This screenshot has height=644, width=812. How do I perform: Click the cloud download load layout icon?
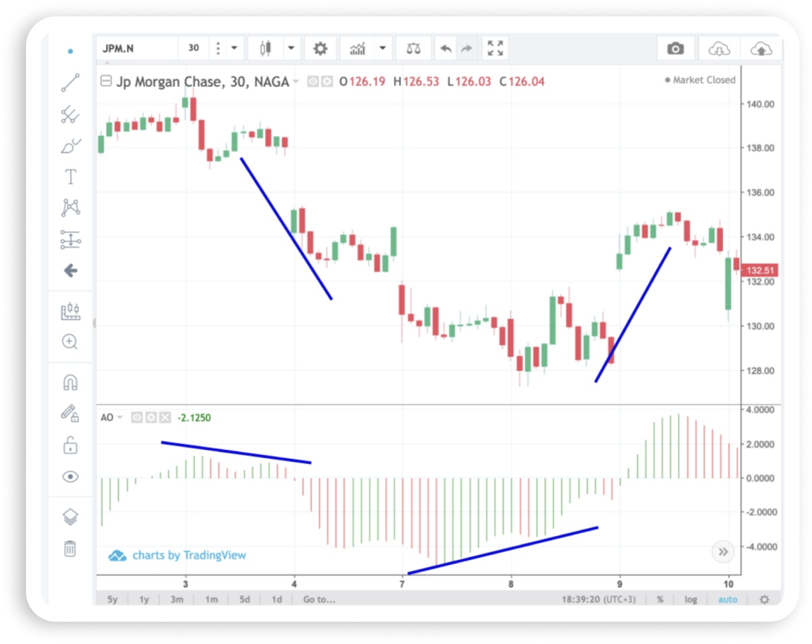(719, 49)
